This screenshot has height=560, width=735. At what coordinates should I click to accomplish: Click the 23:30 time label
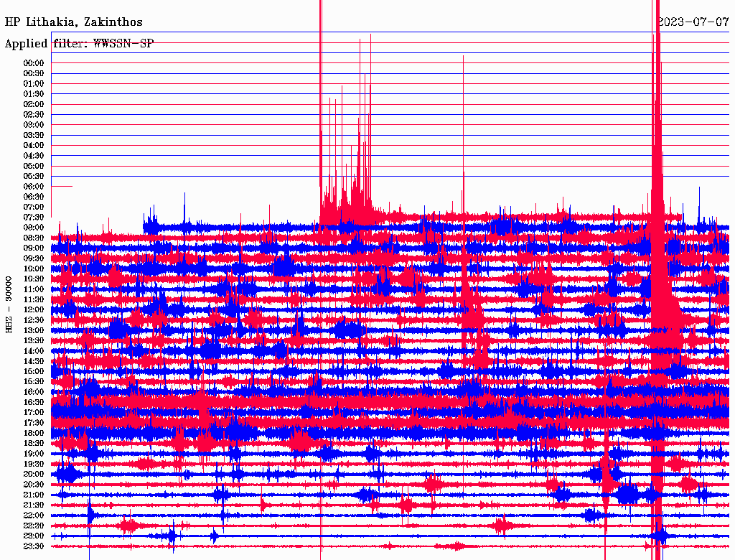coord(34,547)
